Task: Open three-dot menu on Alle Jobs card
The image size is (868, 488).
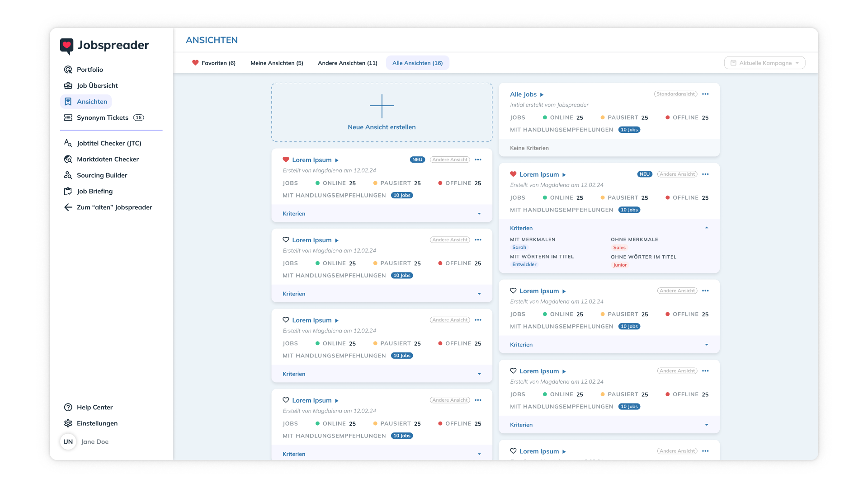Action: [x=705, y=94]
